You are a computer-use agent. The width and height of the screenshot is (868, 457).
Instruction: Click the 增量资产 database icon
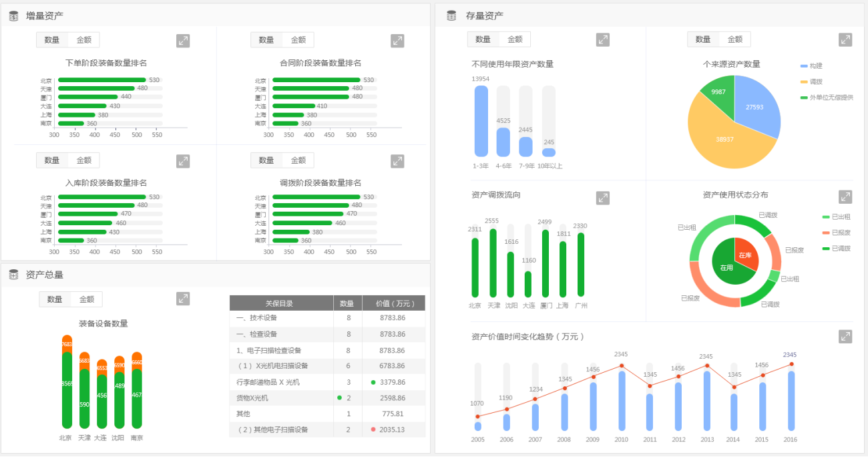tap(13, 15)
